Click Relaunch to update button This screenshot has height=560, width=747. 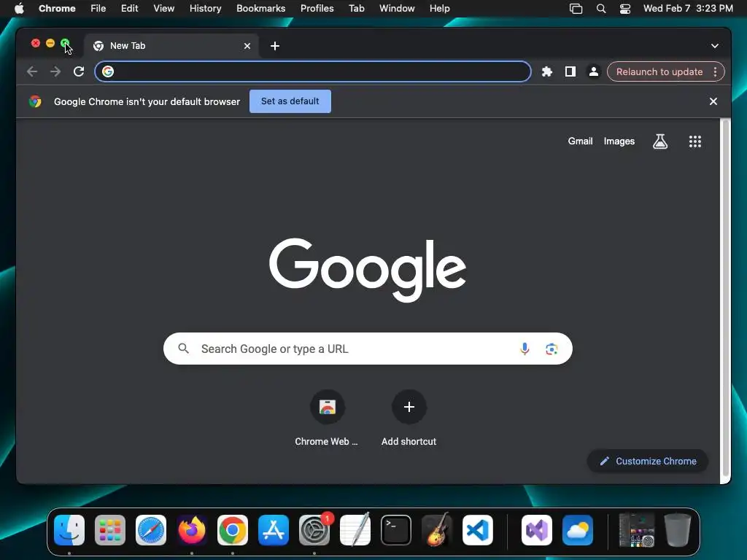pyautogui.click(x=659, y=72)
